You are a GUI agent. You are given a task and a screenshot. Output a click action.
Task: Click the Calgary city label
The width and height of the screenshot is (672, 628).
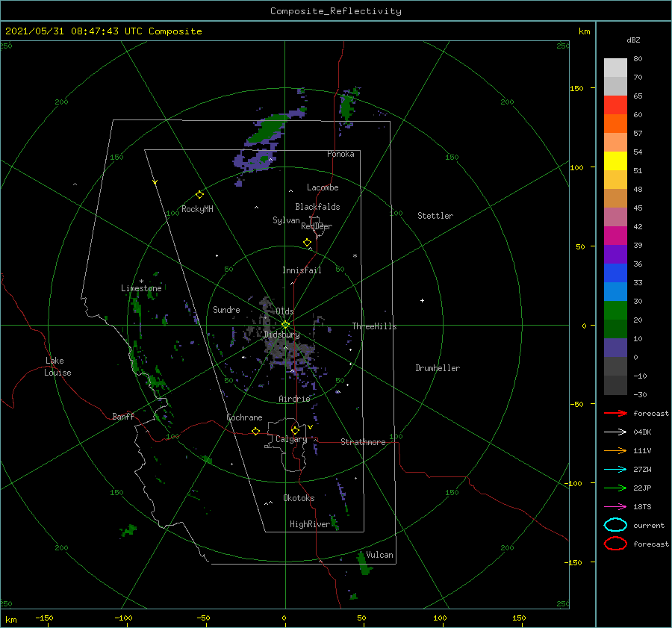tap(291, 439)
